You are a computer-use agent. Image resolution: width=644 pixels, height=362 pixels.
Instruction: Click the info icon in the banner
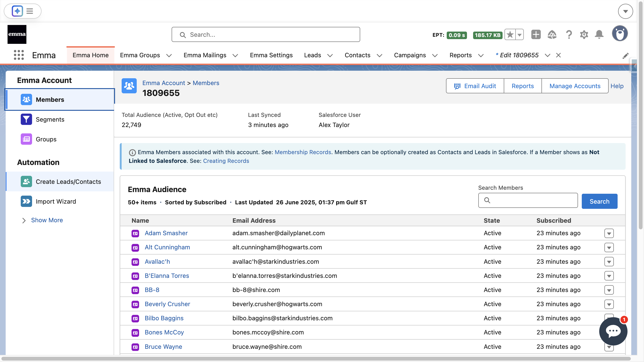coord(132,152)
